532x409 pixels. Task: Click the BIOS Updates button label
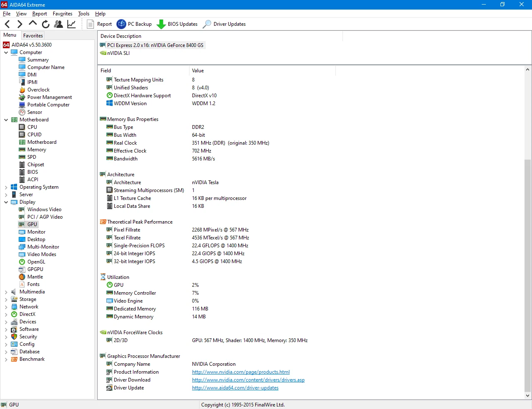[x=182, y=24]
